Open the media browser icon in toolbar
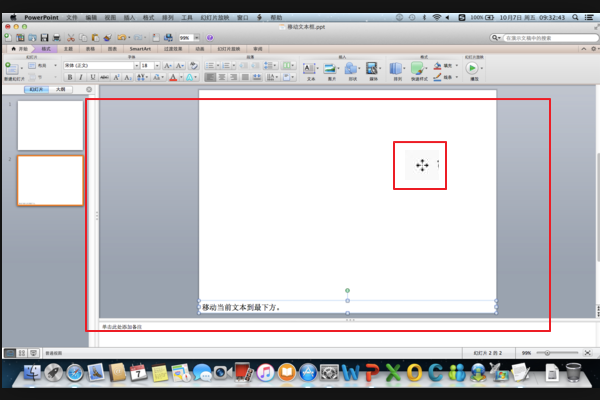This screenshot has height=400, width=600. click(168, 38)
